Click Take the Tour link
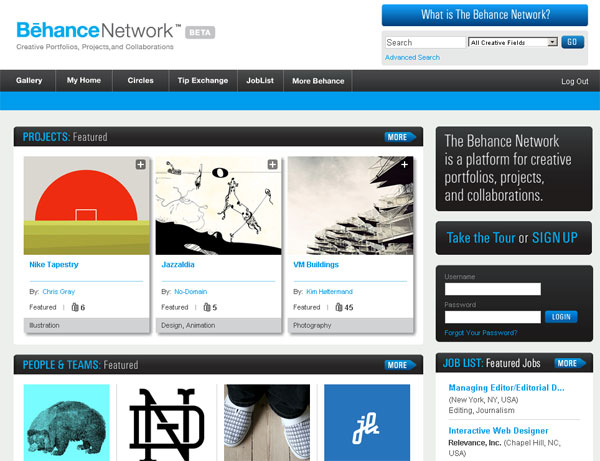 [x=481, y=238]
